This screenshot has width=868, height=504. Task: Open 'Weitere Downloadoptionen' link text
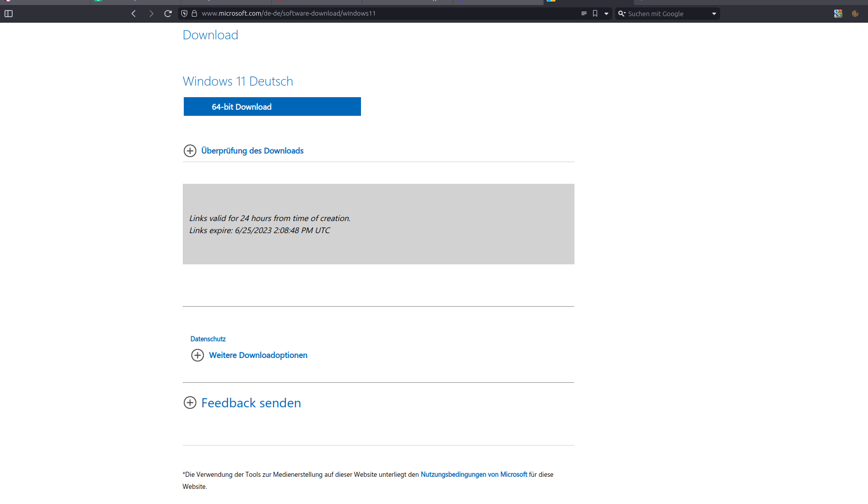258,355
